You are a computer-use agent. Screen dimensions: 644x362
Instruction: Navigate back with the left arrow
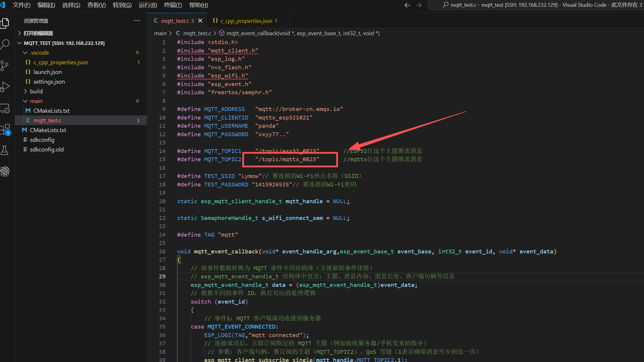[407, 5]
